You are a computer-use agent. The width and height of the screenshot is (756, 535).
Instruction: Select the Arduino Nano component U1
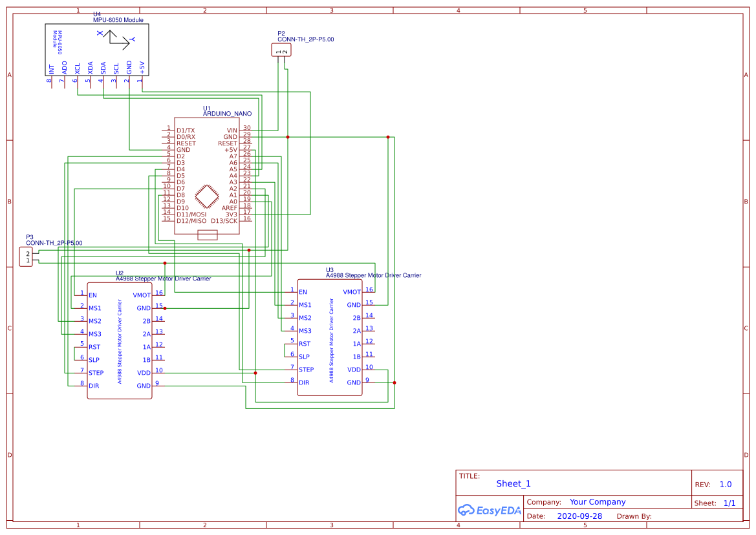[x=207, y=168]
